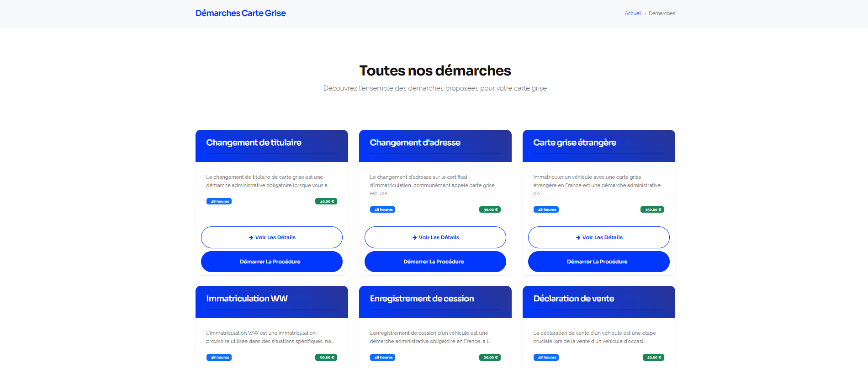Click the 60,00 € price badge
Viewport: 868px width, 370px height.
click(x=326, y=357)
